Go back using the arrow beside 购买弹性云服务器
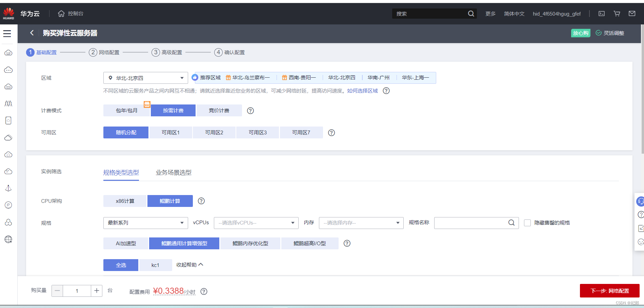Image resolution: width=644 pixels, height=308 pixels. 32,33
